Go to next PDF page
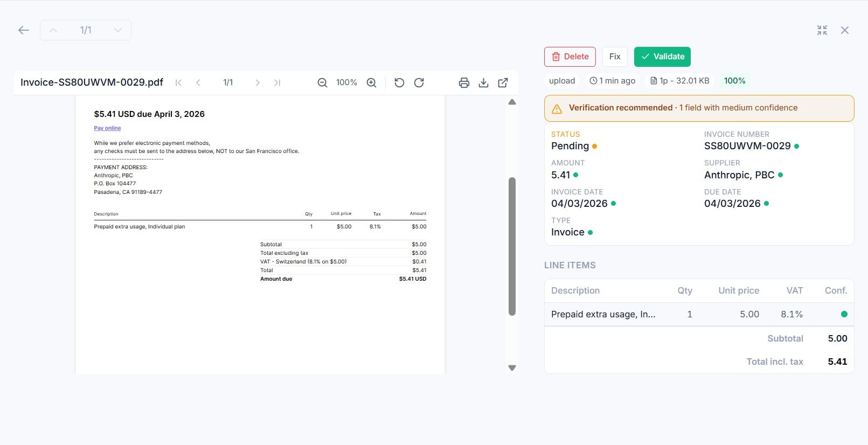 pos(258,82)
